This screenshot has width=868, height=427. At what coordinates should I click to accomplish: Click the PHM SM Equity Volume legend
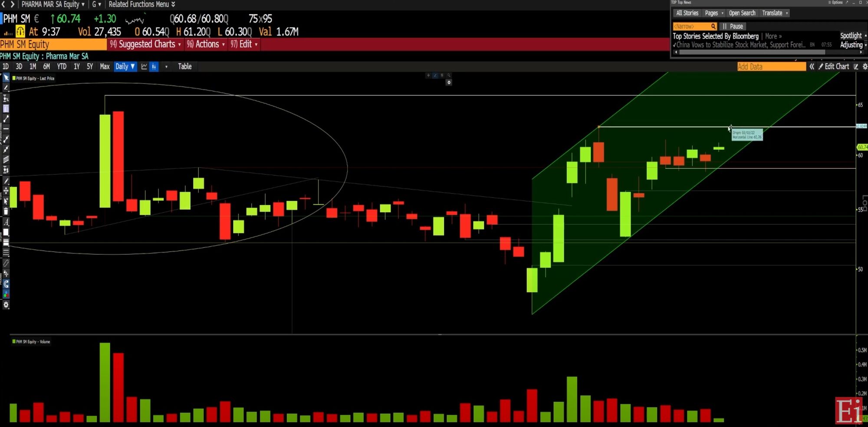[31, 342]
